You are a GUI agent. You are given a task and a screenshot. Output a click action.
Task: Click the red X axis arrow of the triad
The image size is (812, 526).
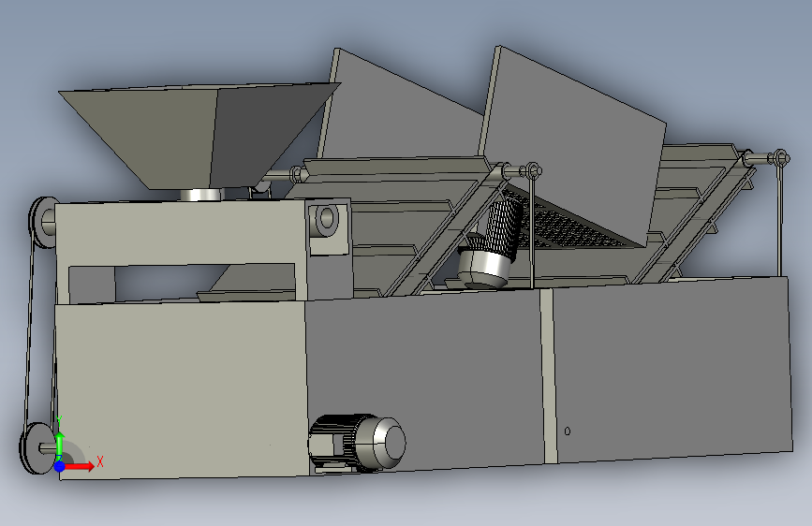79,466
